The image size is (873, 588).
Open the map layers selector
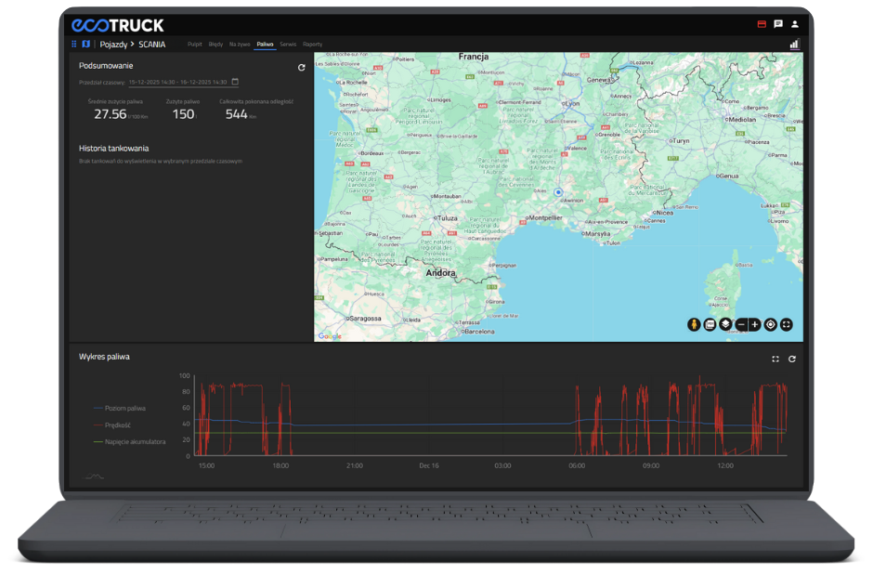(x=724, y=324)
